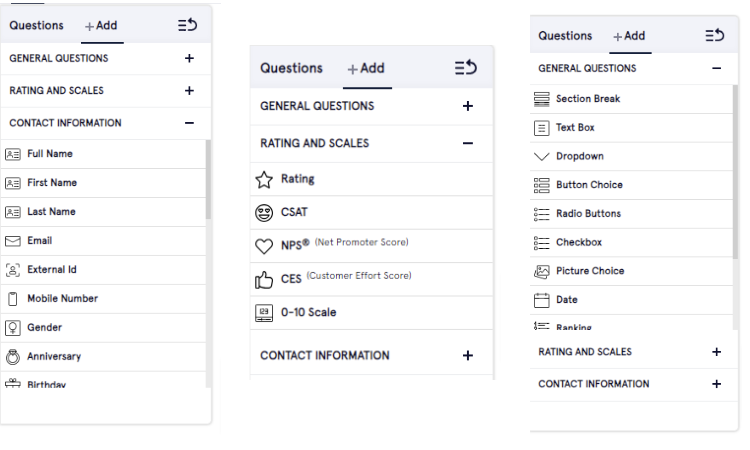
Task: Choose the Mobile Number phone icon
Action: 13,299
